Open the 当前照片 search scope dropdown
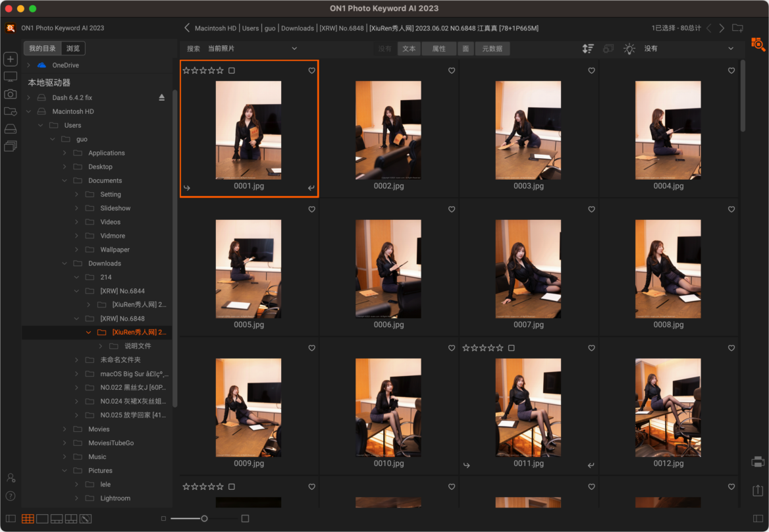This screenshot has width=769, height=532. pyautogui.click(x=253, y=49)
